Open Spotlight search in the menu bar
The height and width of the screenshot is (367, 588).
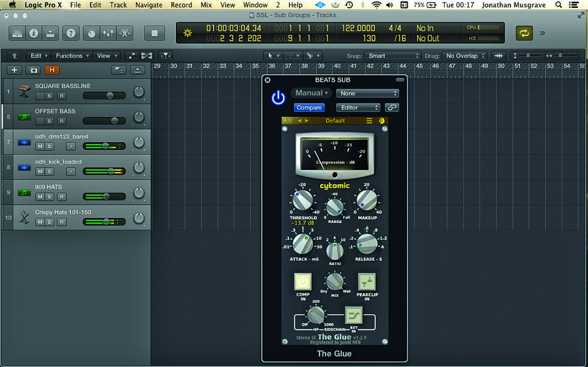click(x=559, y=5)
